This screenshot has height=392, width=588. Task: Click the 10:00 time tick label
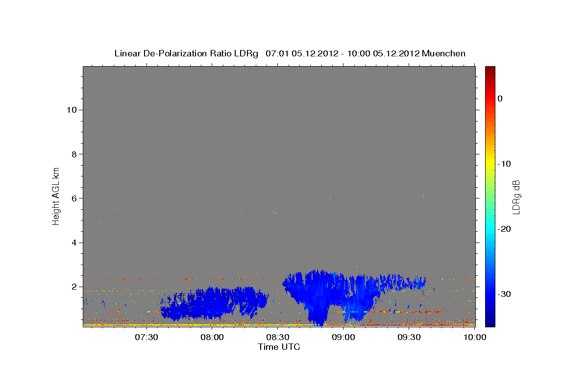click(475, 337)
